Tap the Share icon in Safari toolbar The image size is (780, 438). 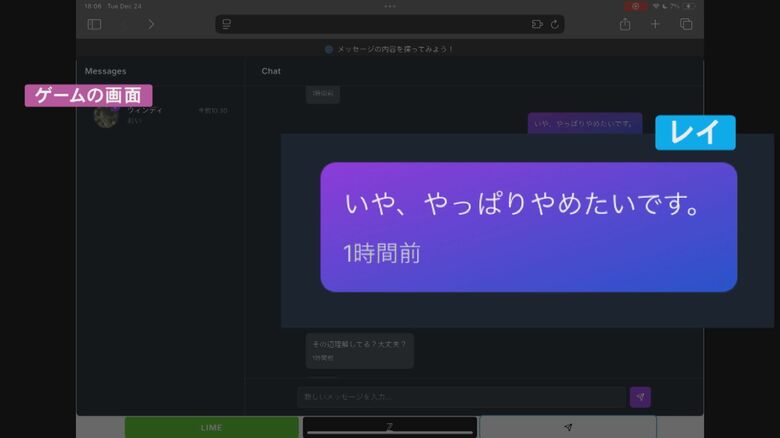(x=625, y=24)
